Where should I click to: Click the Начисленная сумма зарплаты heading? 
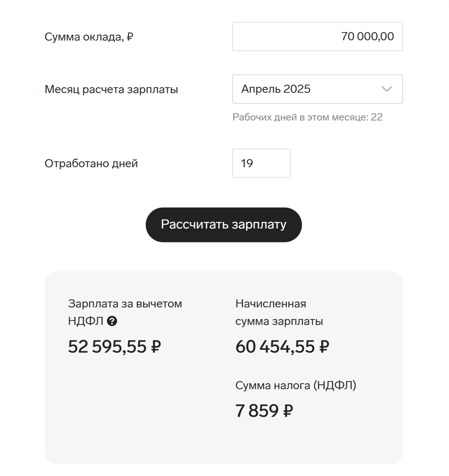pos(279,312)
